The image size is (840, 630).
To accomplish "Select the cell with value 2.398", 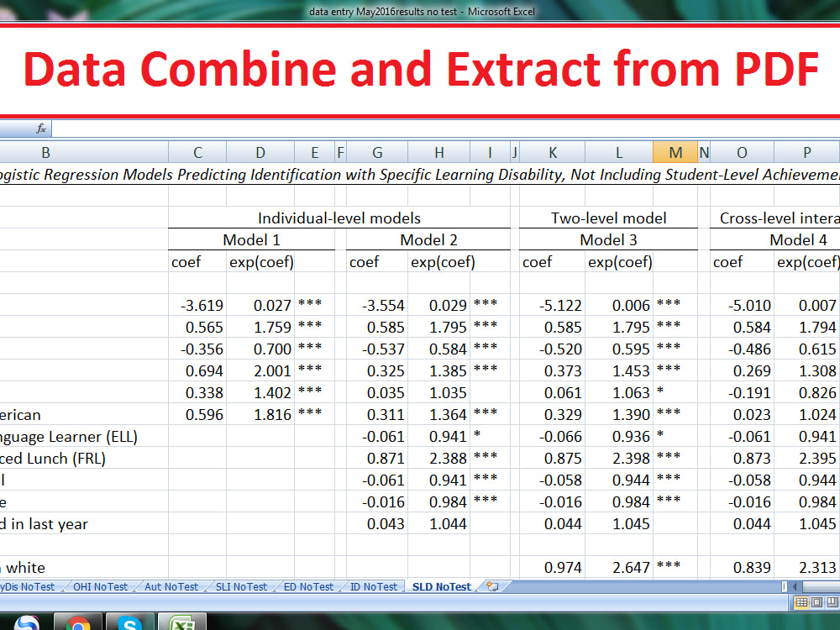I will [x=619, y=459].
